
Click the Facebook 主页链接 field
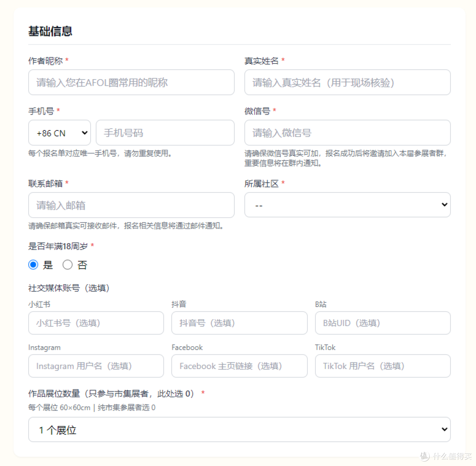239,366
